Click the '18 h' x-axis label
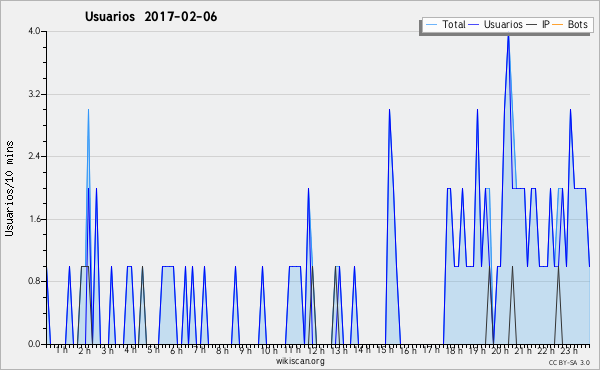Screen dimensions: 600x370 point(454,350)
